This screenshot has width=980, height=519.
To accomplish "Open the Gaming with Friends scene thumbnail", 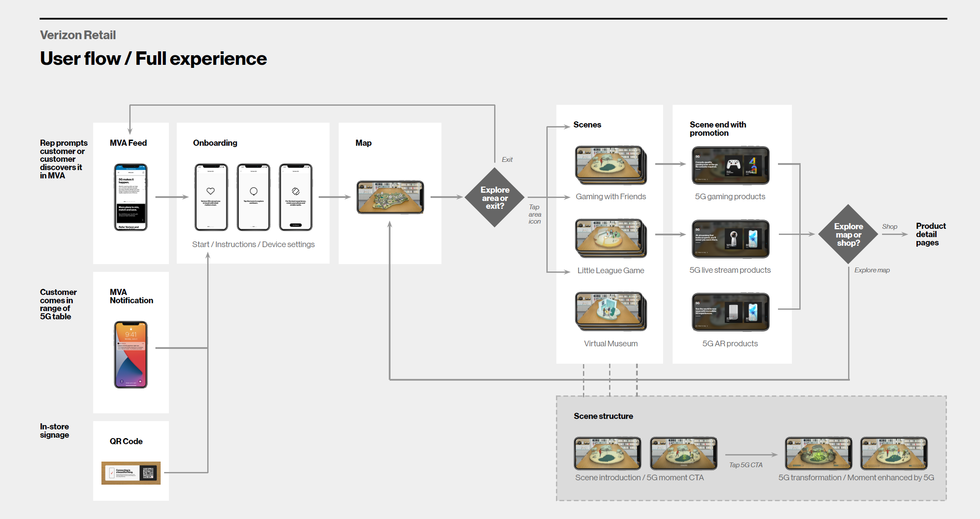I will [610, 165].
